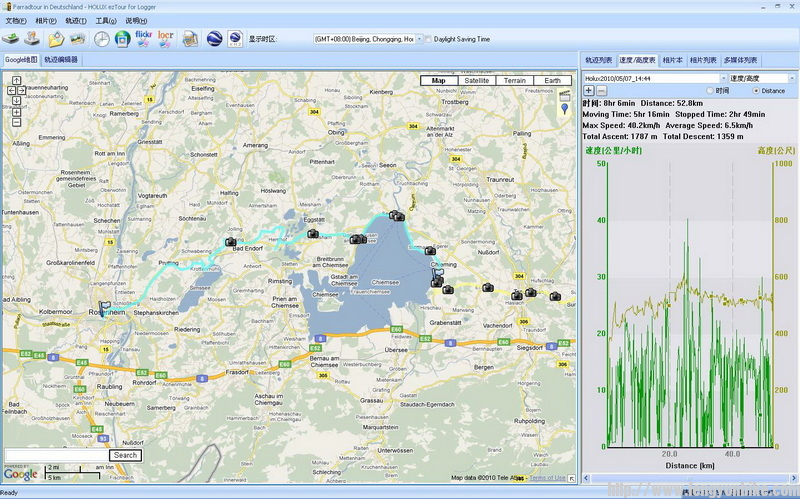
Task: Switch to the 相片列表 tab
Action: pos(703,60)
